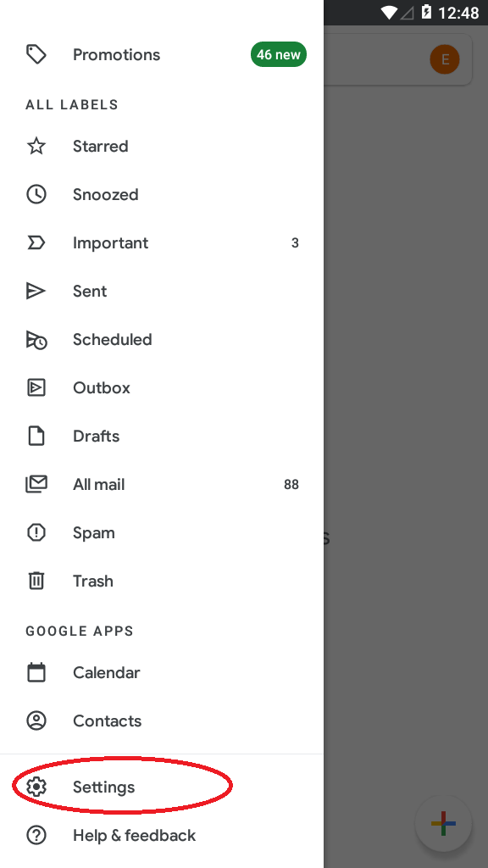This screenshot has height=868, width=488.
Task: Tap the Starred star icon
Action: pos(36,146)
